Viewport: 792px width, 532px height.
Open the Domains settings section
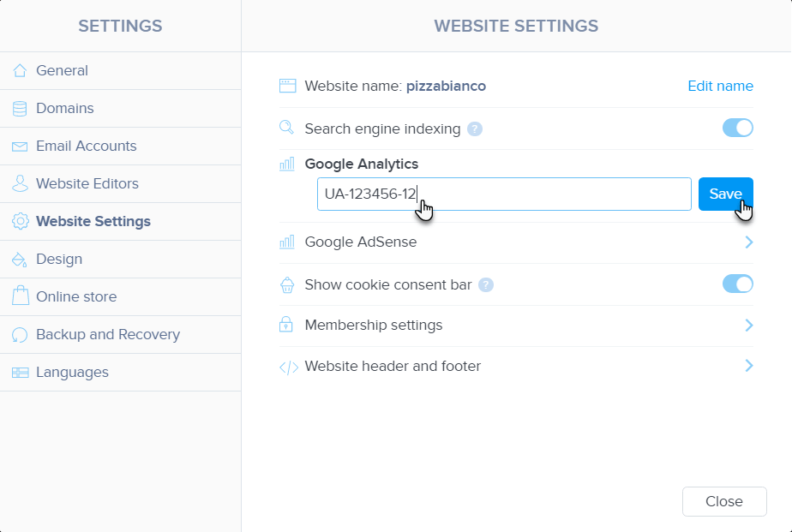pyautogui.click(x=65, y=109)
